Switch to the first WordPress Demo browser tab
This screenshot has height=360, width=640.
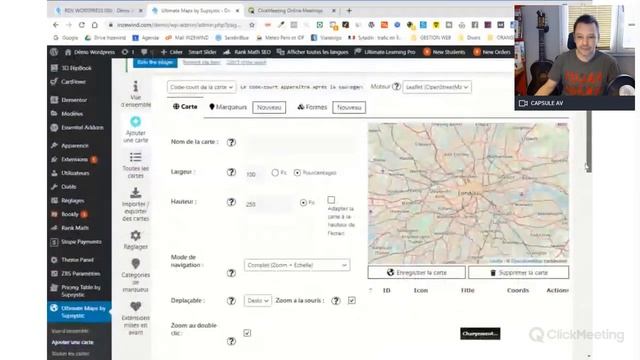pos(98,11)
